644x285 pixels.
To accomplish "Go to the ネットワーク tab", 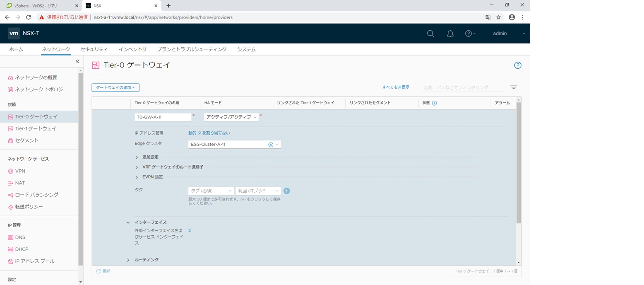I will tap(56, 49).
